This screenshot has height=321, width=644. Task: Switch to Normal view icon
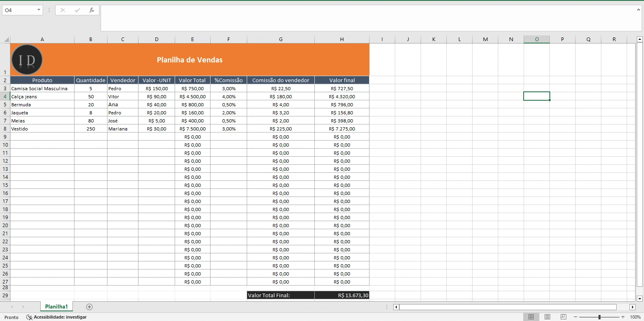coord(531,317)
